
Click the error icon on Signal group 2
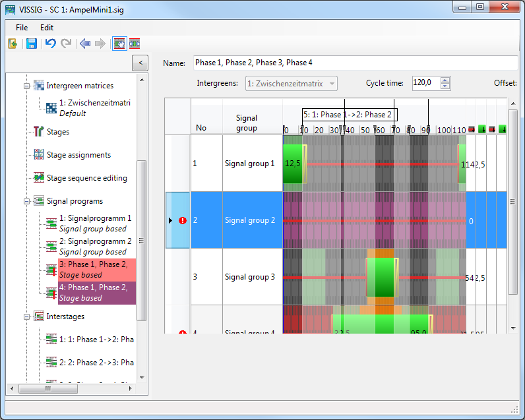pos(183,221)
